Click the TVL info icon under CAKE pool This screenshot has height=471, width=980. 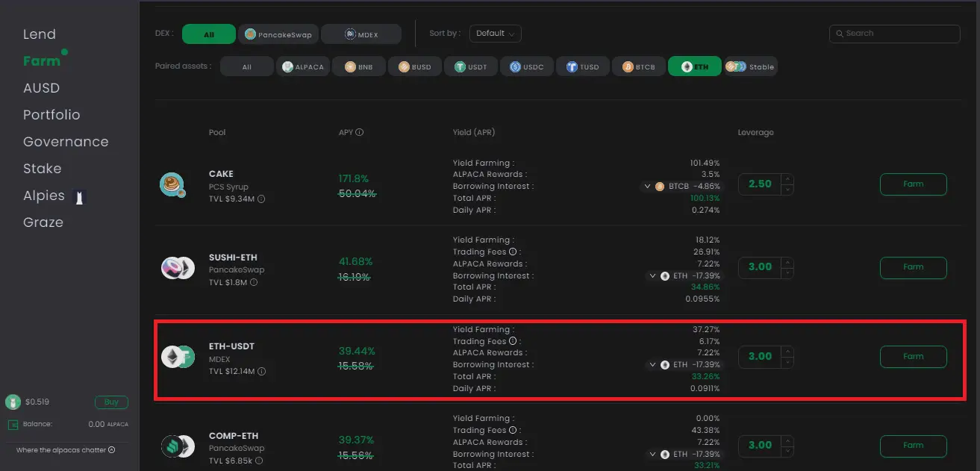[x=261, y=199]
